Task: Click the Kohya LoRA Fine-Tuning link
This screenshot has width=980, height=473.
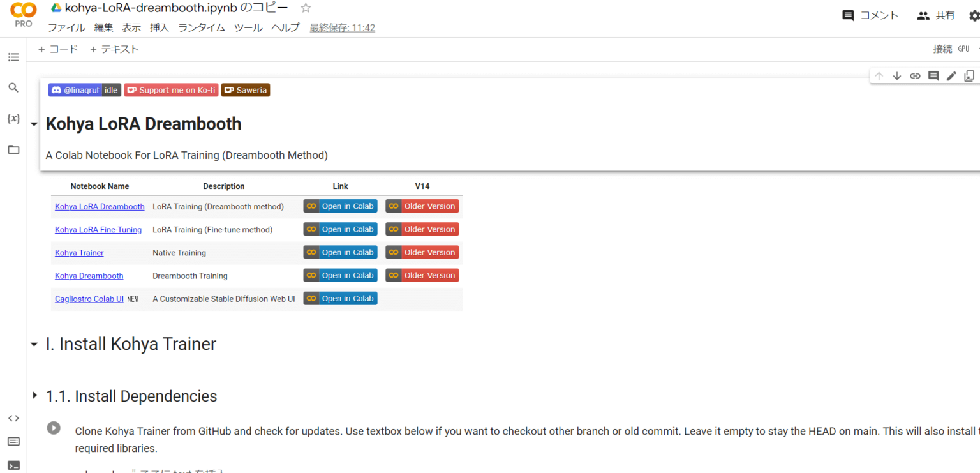Action: point(98,230)
